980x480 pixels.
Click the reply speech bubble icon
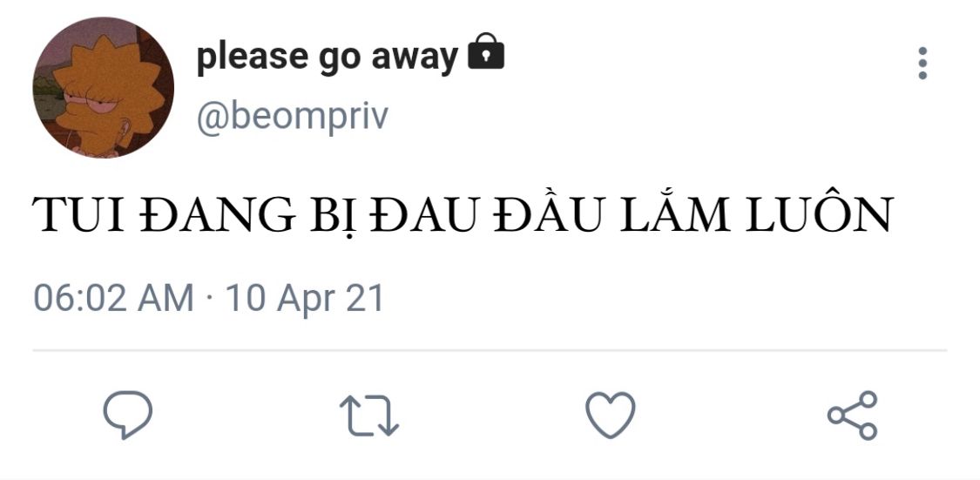click(127, 415)
